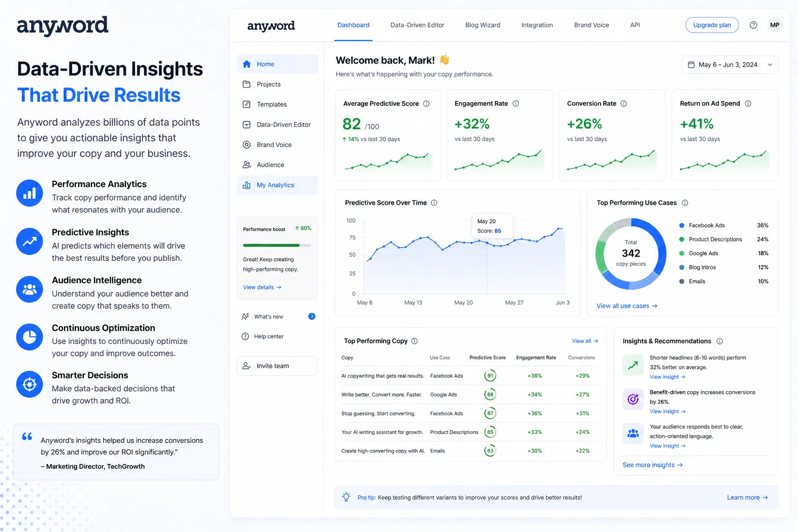This screenshot has width=798, height=532.
Task: Click the Conversions column header
Action: 581,357
